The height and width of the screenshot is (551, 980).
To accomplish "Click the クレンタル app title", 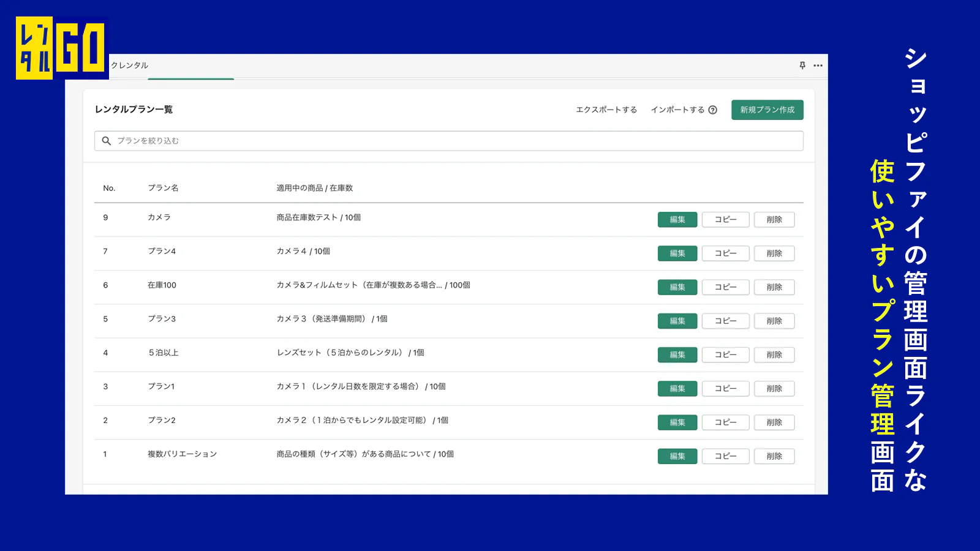I will (129, 66).
